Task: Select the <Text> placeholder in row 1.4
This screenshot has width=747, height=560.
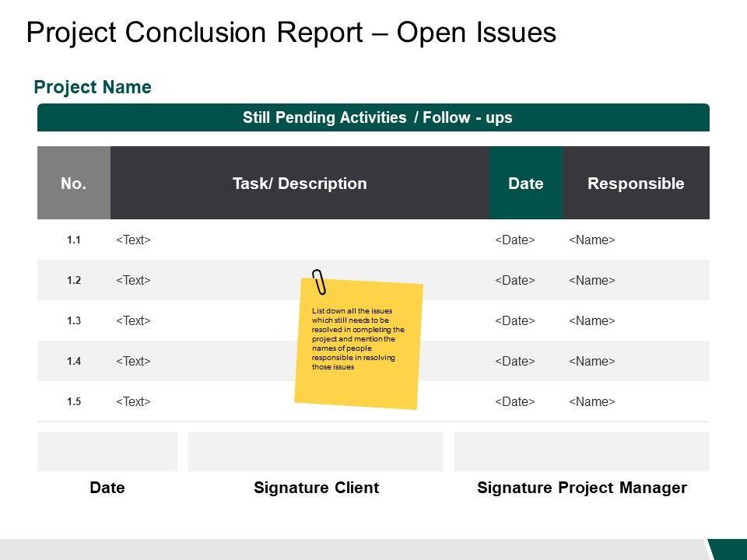Action: (x=133, y=362)
